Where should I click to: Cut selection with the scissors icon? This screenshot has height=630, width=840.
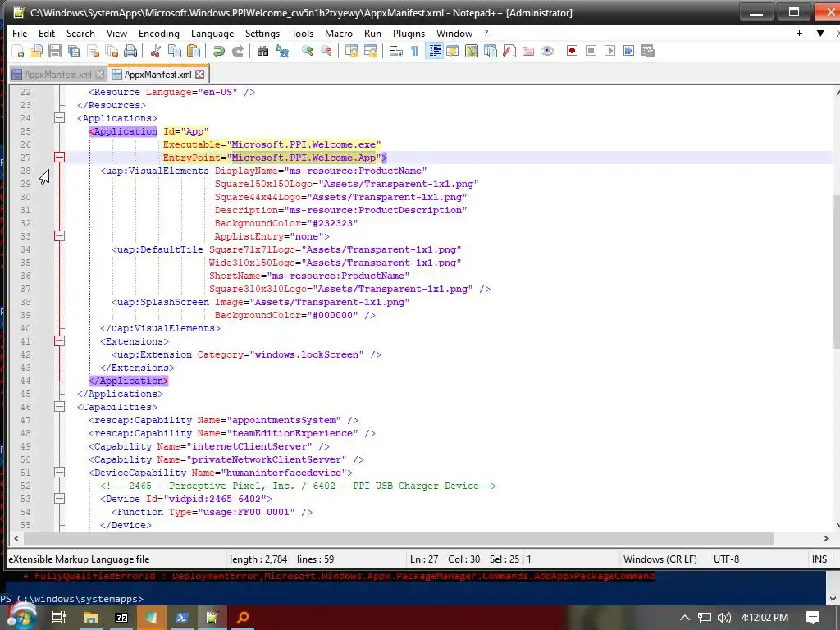(x=156, y=51)
